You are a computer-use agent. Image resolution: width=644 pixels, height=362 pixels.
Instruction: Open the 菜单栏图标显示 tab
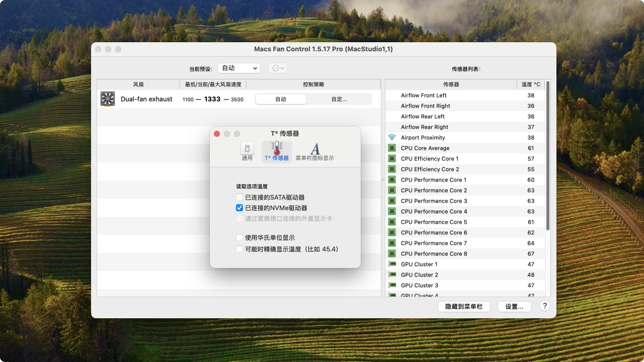point(314,151)
